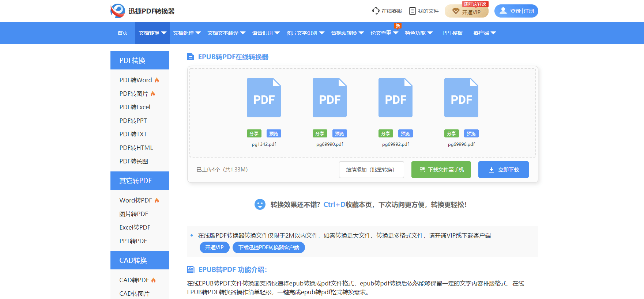The image size is (644, 299).
Task: Open CAD转PDF in sidebar
Action: (134, 280)
